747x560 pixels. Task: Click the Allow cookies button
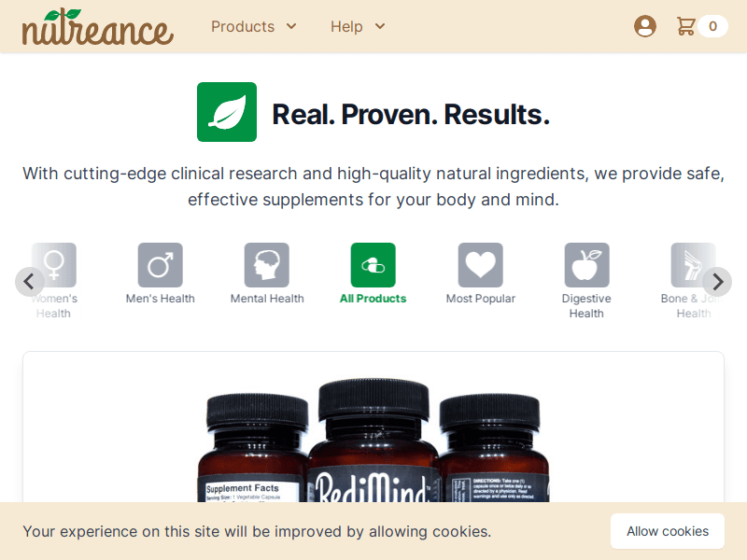(668, 531)
